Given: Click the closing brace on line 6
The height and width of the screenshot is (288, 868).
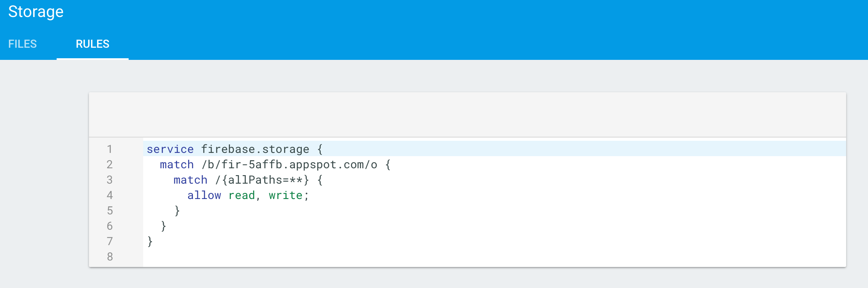Looking at the screenshot, I should pos(163,226).
